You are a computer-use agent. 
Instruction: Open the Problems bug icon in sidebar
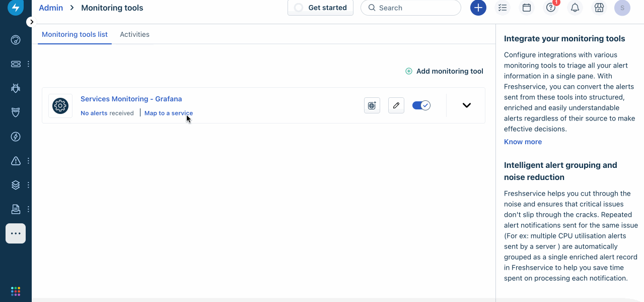16,88
